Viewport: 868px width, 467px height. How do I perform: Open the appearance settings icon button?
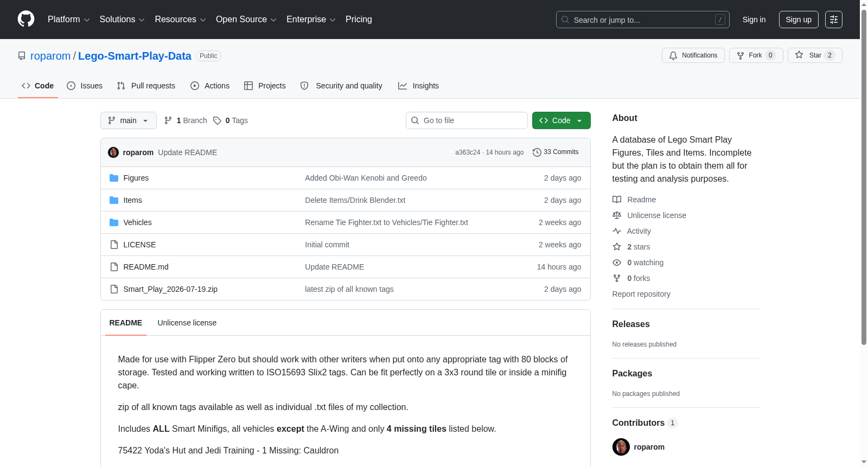click(834, 20)
